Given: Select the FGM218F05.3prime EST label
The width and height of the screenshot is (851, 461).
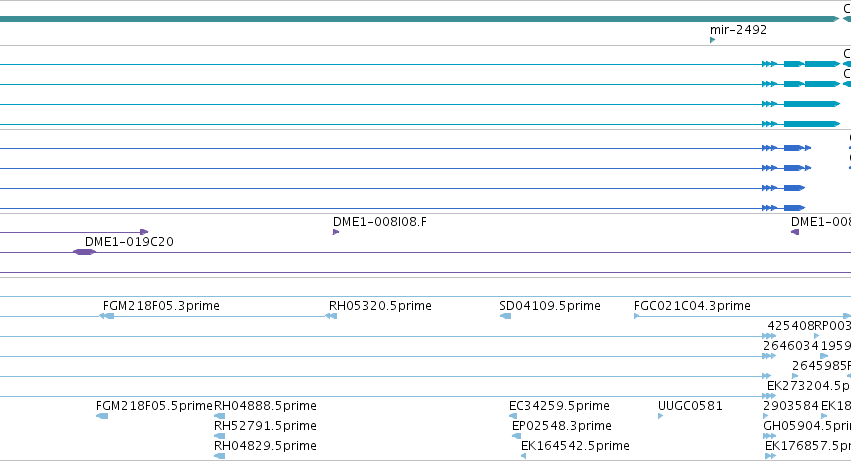Looking at the screenshot, I should click(161, 306).
